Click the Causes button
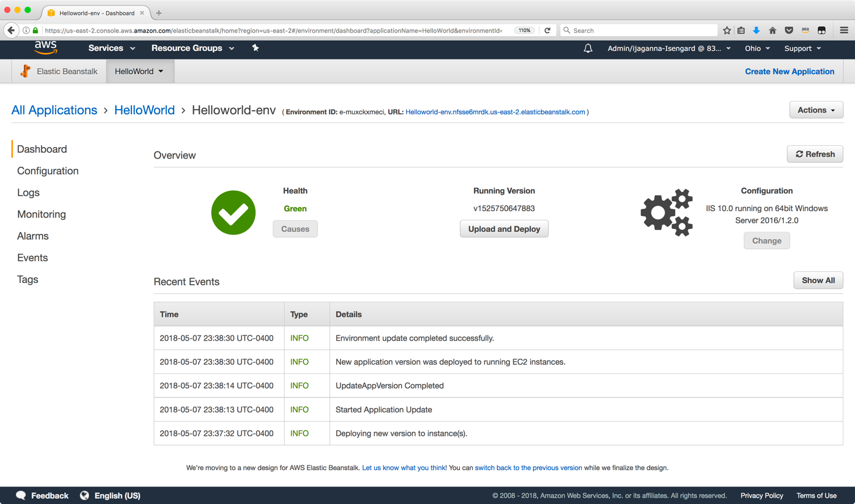Viewport: 855px width, 504px height. coord(295,229)
